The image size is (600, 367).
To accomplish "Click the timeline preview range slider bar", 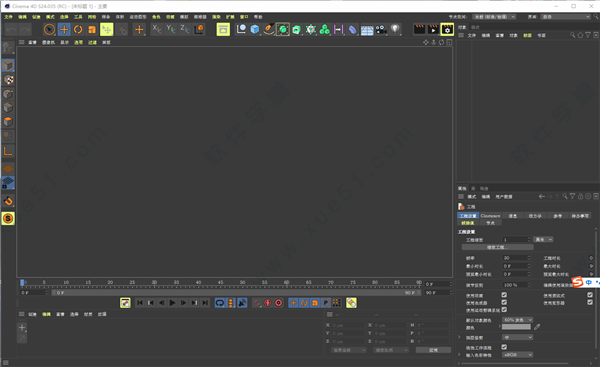I will [236, 292].
